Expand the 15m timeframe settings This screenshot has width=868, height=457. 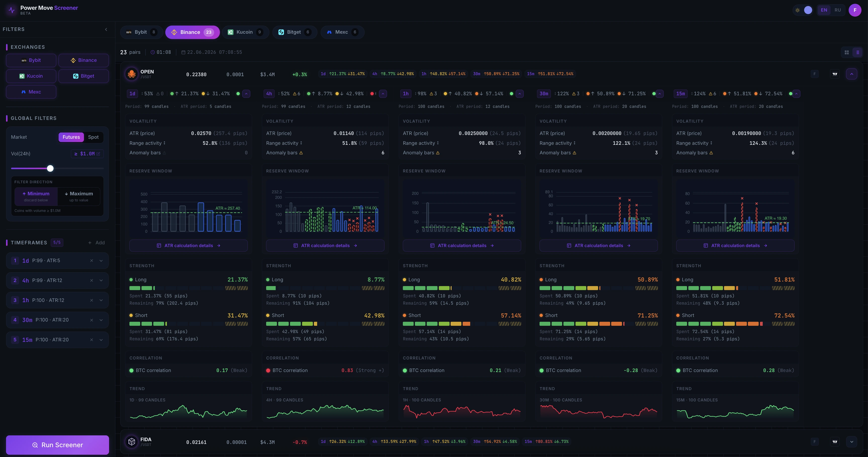coord(101,340)
